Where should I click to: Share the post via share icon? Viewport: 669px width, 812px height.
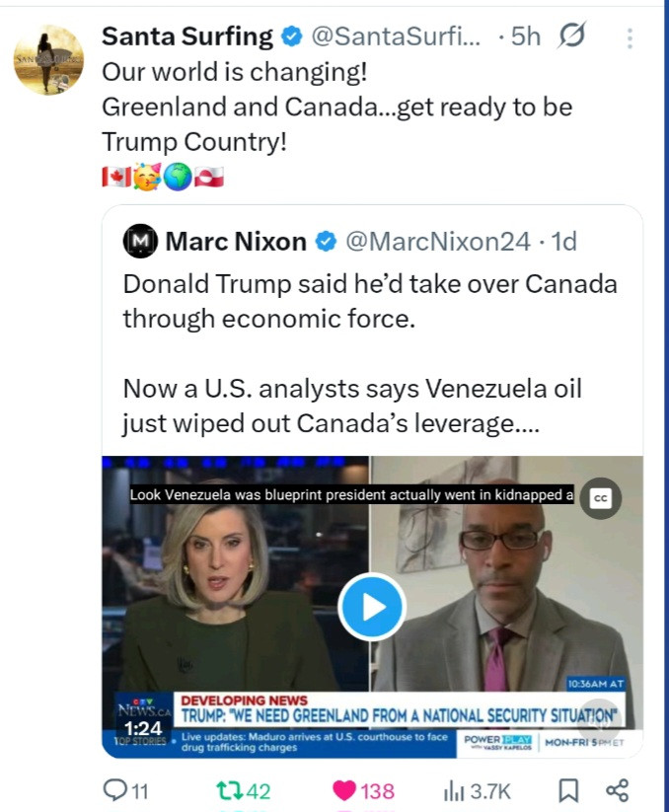coord(618,790)
